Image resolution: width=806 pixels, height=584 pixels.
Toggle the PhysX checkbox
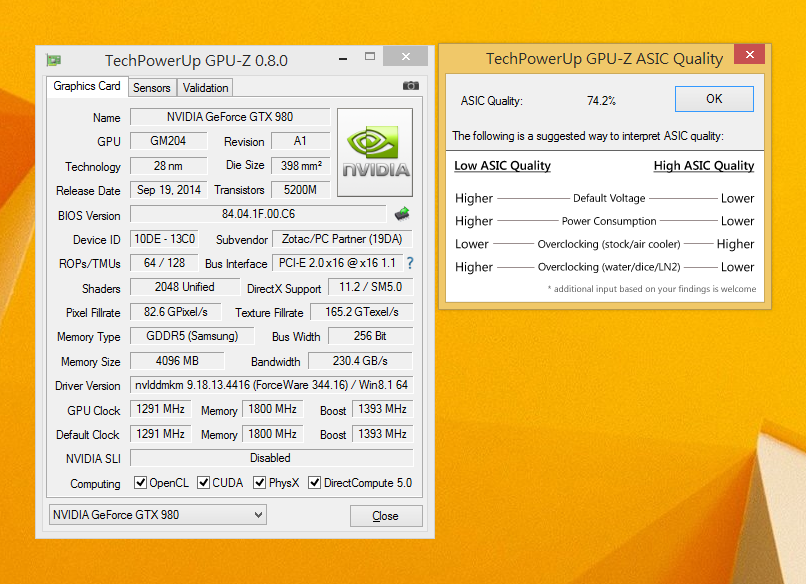260,482
